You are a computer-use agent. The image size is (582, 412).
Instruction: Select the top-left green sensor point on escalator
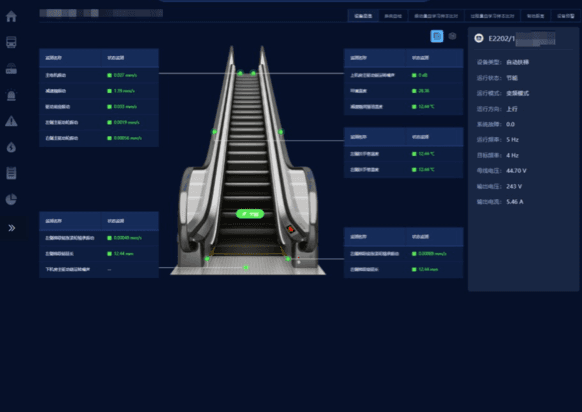[240, 73]
